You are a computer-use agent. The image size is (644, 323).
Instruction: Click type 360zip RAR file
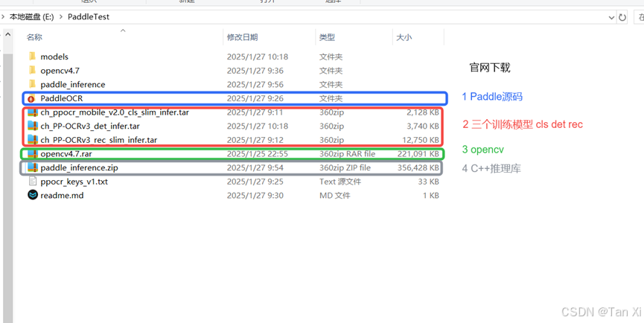tap(348, 154)
